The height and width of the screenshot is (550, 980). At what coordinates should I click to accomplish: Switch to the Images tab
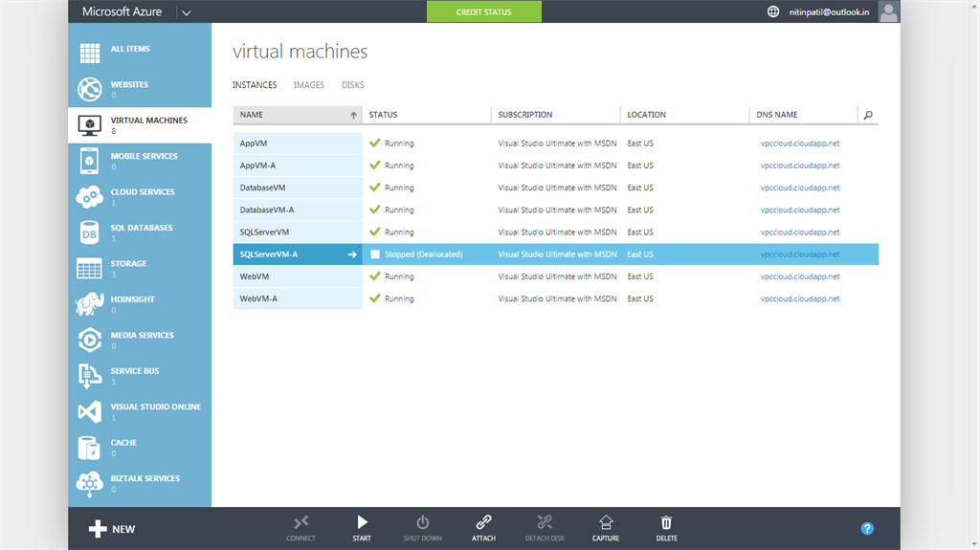pyautogui.click(x=308, y=85)
